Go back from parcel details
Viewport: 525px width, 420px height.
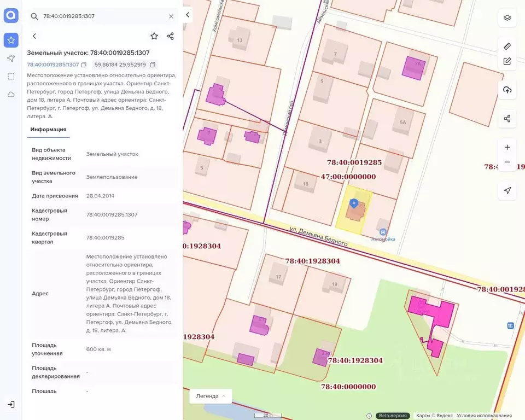tap(34, 36)
